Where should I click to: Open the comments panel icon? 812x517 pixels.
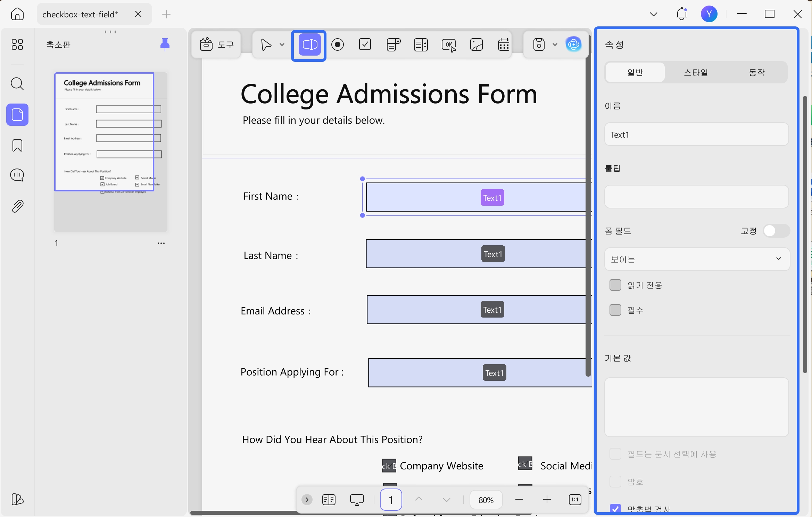click(17, 175)
